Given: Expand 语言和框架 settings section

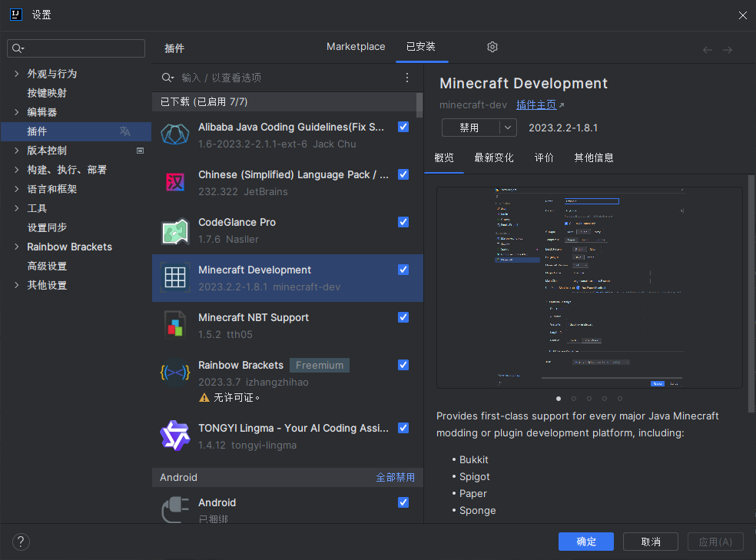Looking at the screenshot, I should pos(17,189).
